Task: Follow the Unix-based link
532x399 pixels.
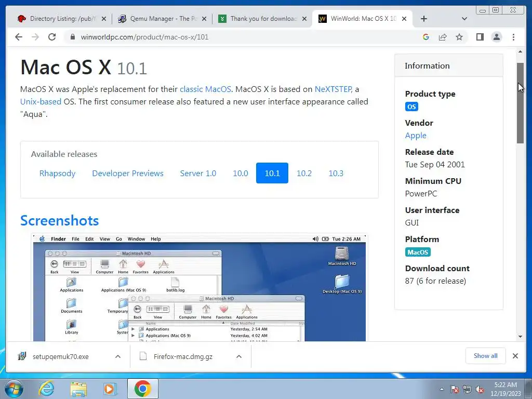Action: point(41,102)
